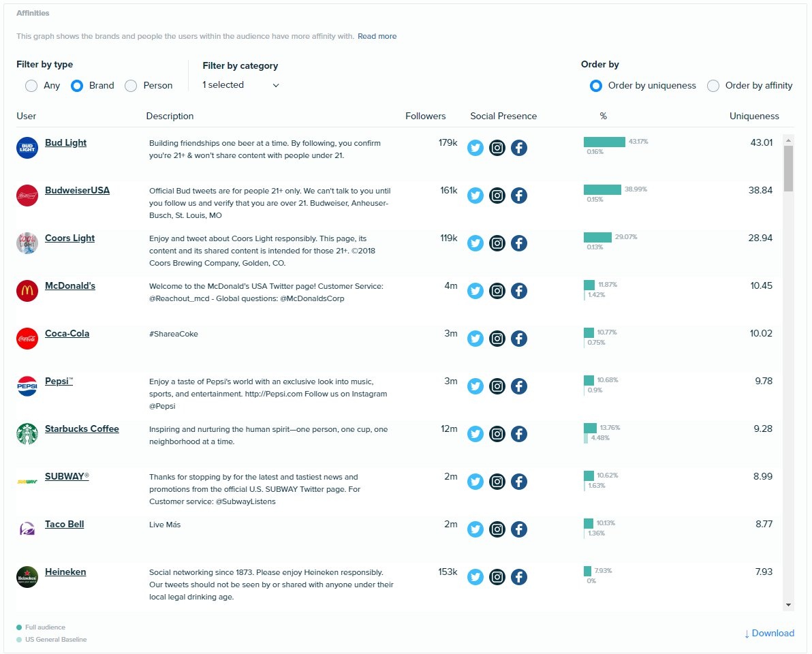Click Coors Light's Instagram icon
Viewport: 812px width, 654px height.
[x=497, y=243]
